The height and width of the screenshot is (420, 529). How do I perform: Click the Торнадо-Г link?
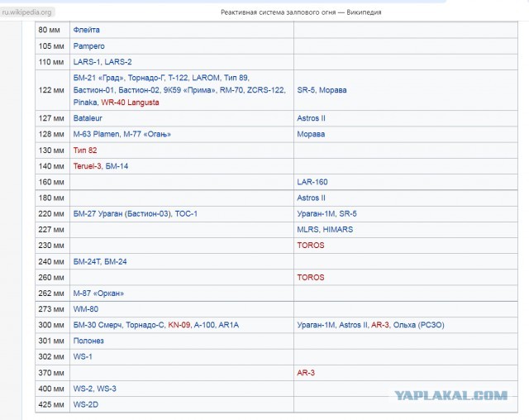146,78
